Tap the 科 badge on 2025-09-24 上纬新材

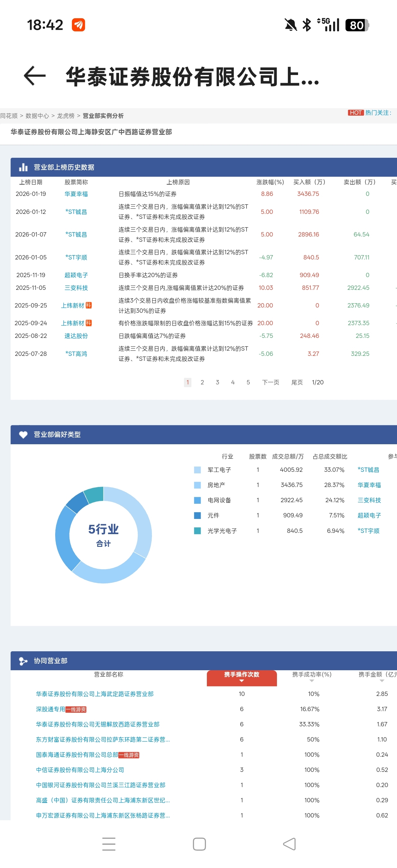(89, 323)
